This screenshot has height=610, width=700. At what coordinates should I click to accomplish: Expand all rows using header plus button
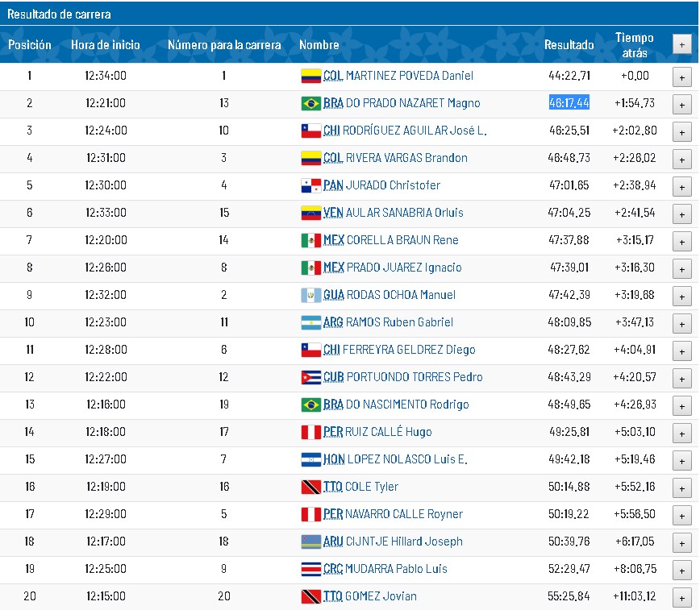click(681, 45)
